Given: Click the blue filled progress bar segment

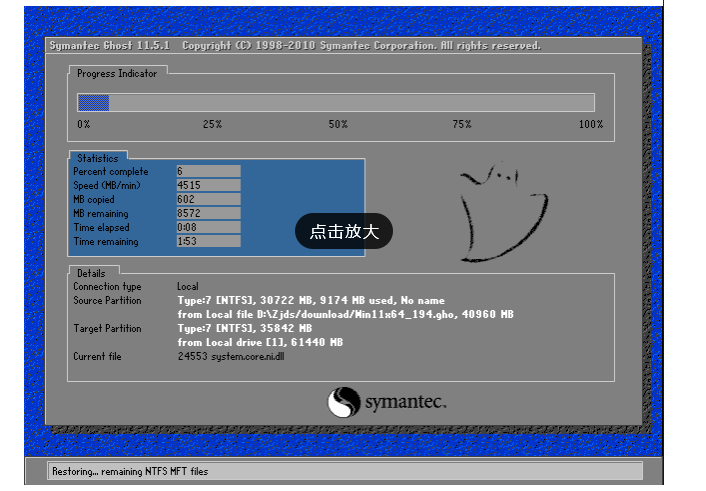Looking at the screenshot, I should coord(94,103).
